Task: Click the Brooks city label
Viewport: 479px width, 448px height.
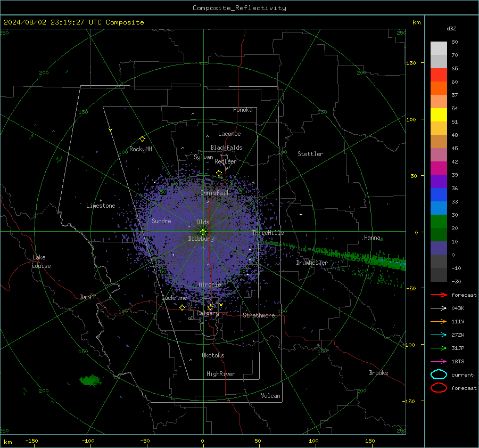Action: [378, 373]
